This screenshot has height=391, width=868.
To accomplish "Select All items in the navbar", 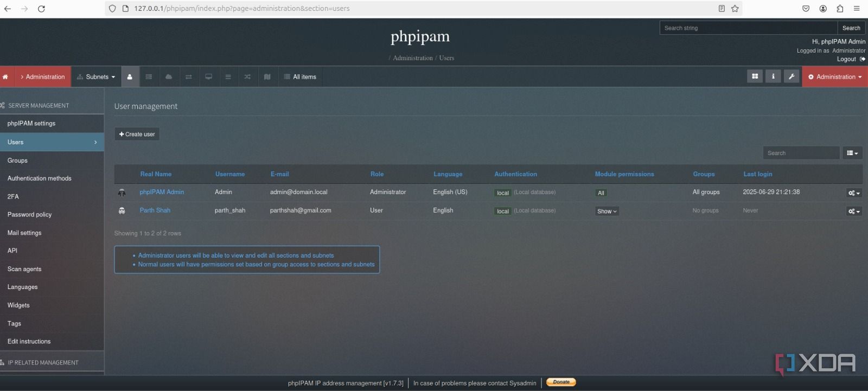I will click(300, 77).
